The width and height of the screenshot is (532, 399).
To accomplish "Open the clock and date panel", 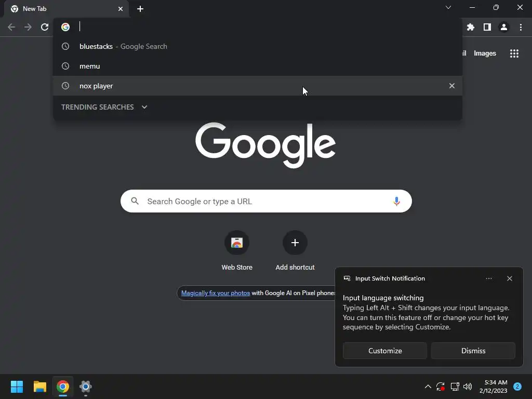I will click(494, 387).
